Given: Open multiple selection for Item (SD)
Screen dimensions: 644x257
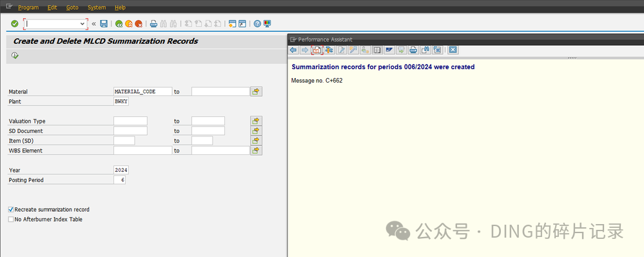Looking at the screenshot, I should click(257, 141).
